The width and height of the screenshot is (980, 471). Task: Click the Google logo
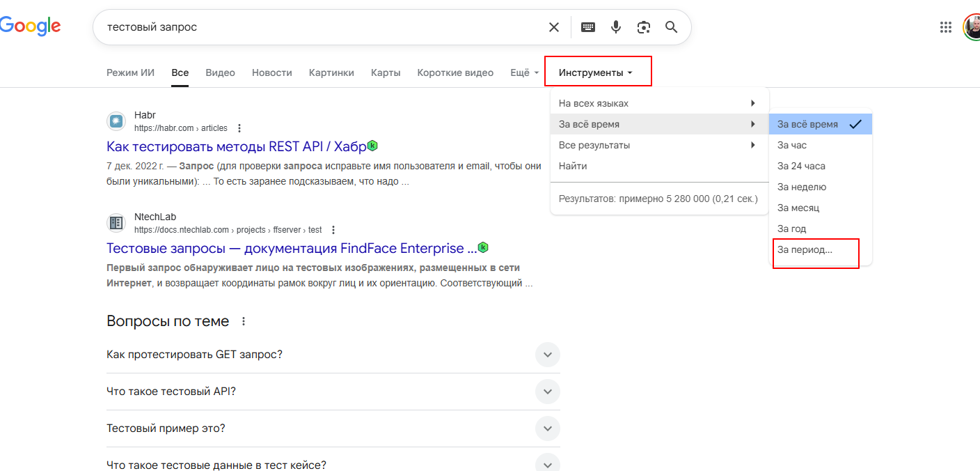point(30,26)
